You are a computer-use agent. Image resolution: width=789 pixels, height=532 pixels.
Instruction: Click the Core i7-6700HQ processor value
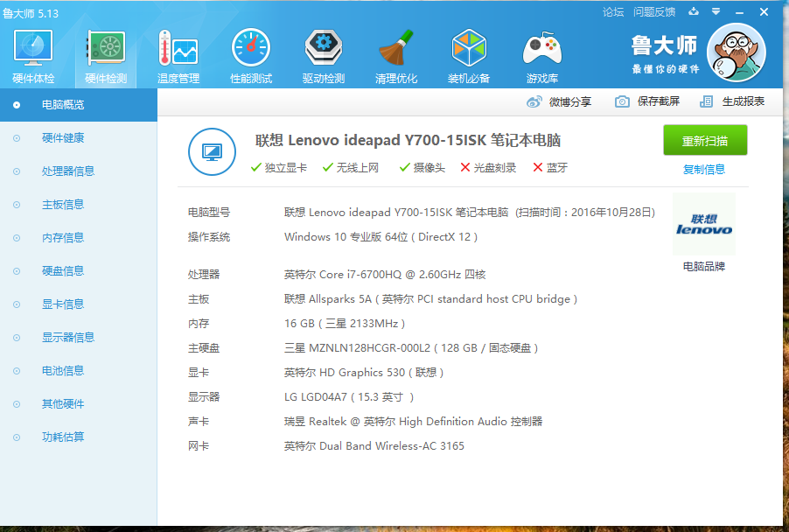[x=385, y=274]
